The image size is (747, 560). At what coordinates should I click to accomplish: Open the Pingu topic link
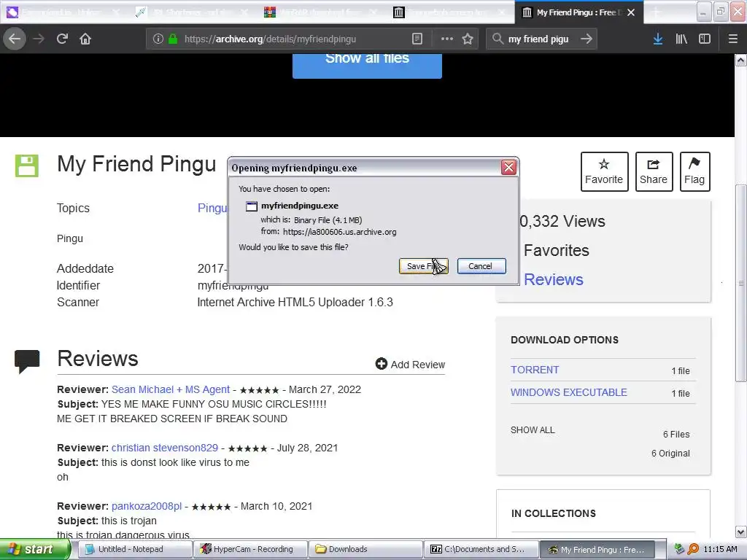[x=212, y=208]
